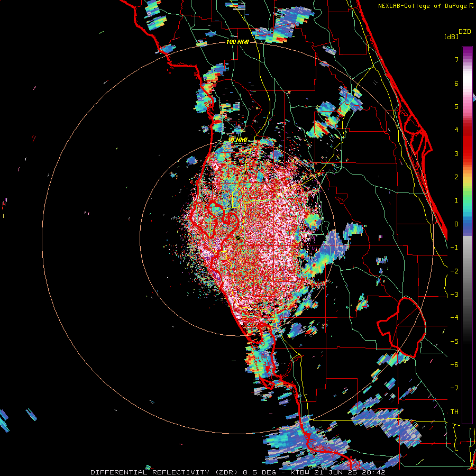
Task: Click the scale value 6
Action: click(x=456, y=83)
